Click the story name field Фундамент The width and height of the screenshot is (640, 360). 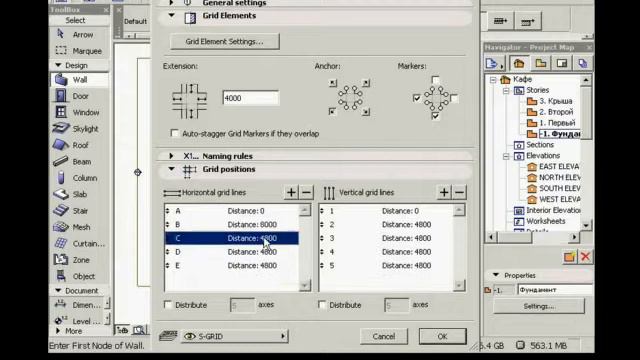[554, 290]
